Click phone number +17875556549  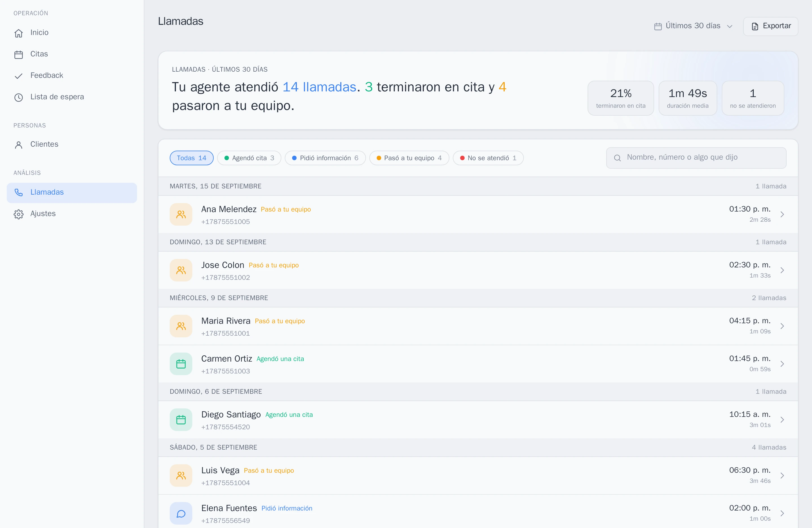[226, 520]
